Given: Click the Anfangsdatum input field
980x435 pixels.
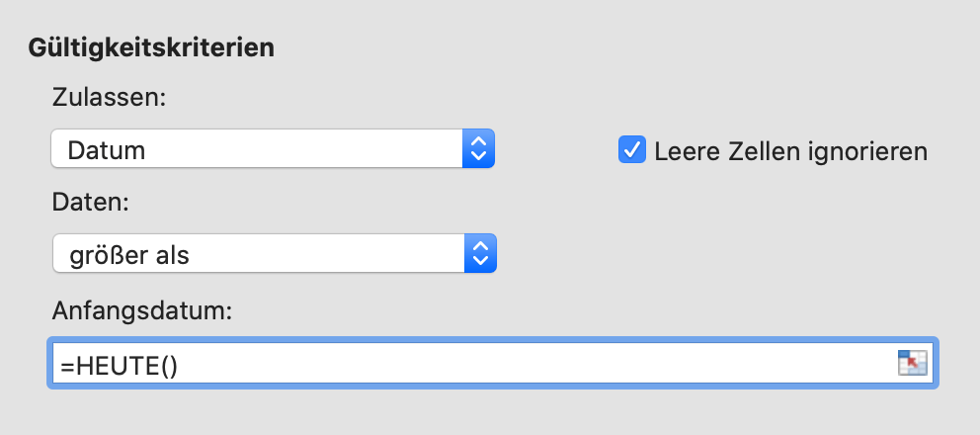Looking at the screenshot, I should tap(493, 363).
